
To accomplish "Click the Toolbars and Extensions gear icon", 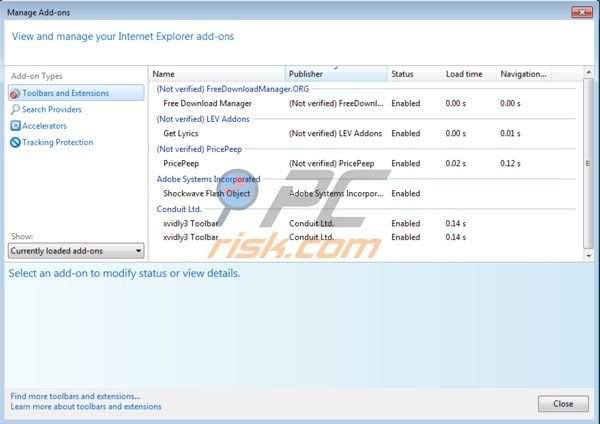I will click(x=15, y=93).
